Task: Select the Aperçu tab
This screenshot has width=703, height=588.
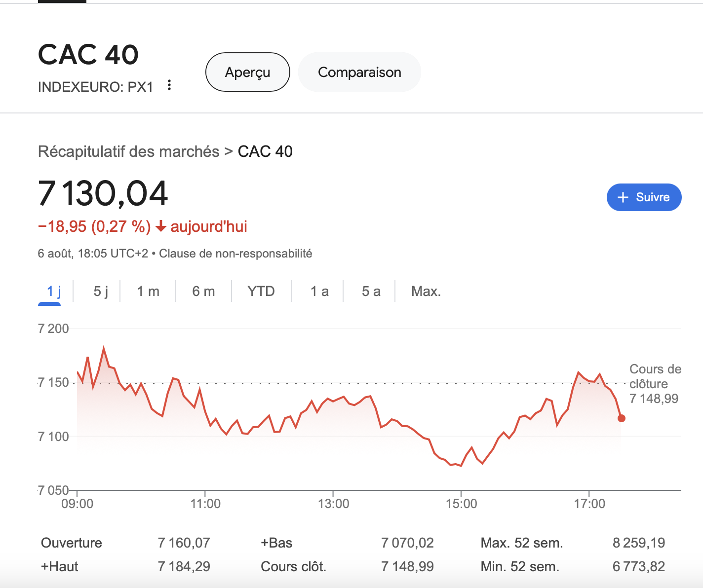Action: (x=247, y=72)
